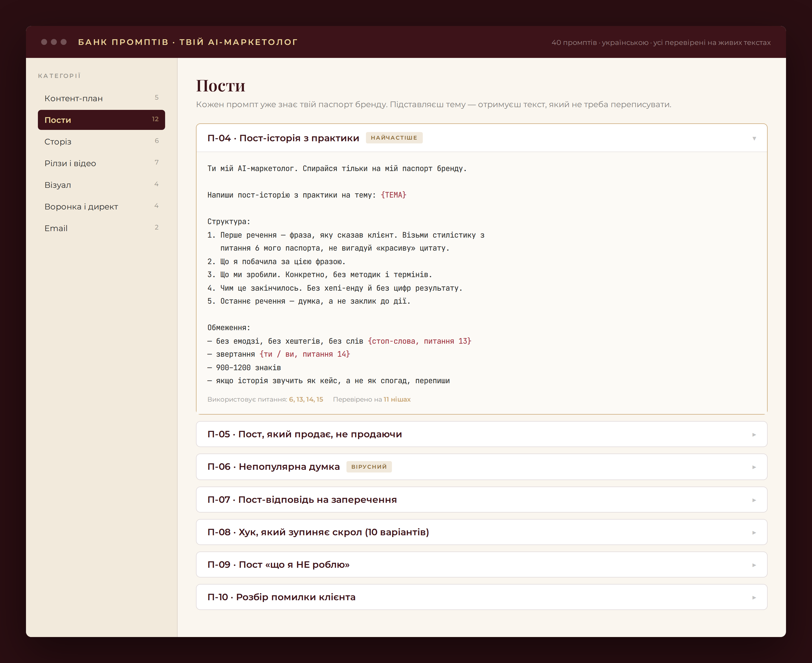Click count 12 beside Пости
Image resolution: width=812 pixels, height=663 pixels.
pos(155,119)
